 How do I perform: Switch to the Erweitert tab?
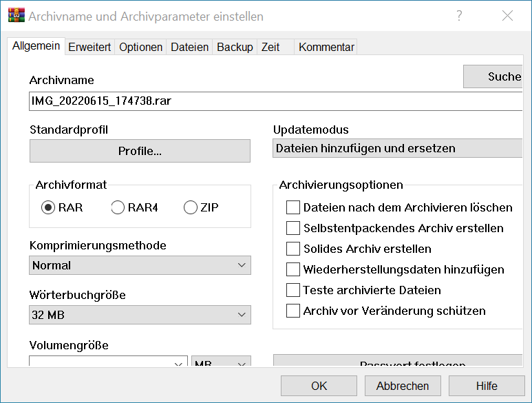(89, 47)
